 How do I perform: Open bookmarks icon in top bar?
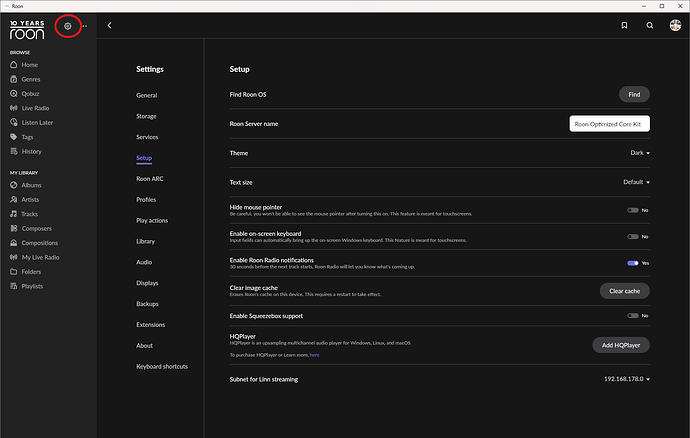click(x=624, y=26)
